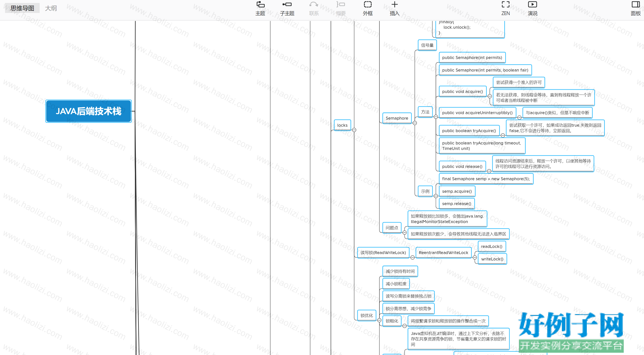The height and width of the screenshot is (355, 644).
Task: Collapse the 问题点 node children
Action: coord(404,232)
